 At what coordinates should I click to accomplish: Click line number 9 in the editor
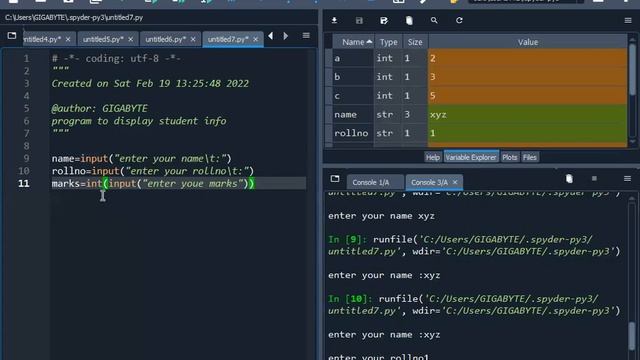pyautogui.click(x=26, y=158)
